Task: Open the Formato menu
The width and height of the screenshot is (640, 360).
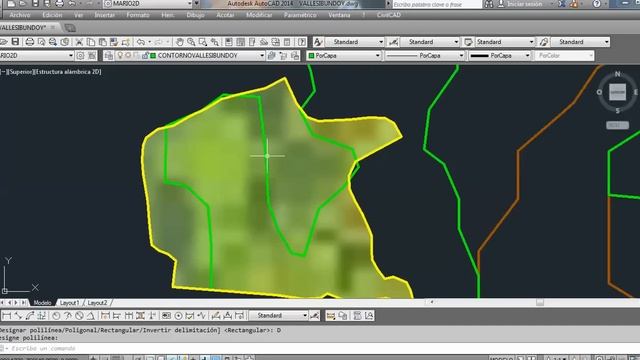Action: pos(138,15)
